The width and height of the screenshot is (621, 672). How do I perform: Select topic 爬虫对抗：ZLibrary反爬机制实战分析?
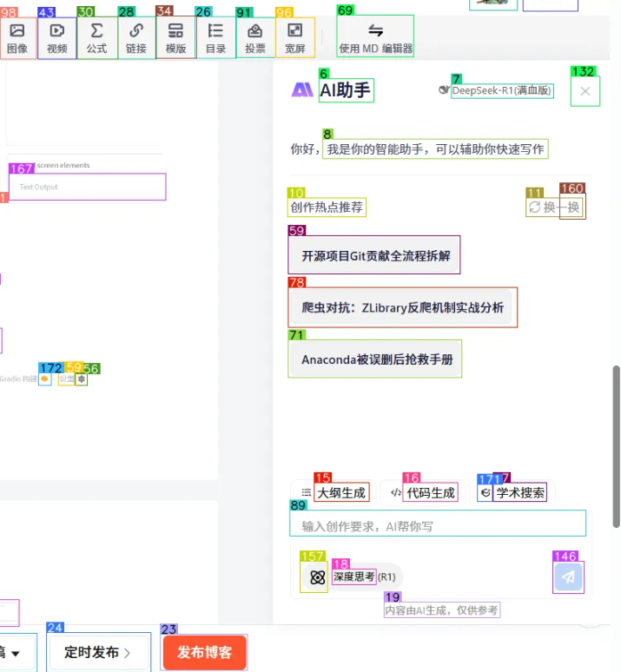click(x=402, y=307)
